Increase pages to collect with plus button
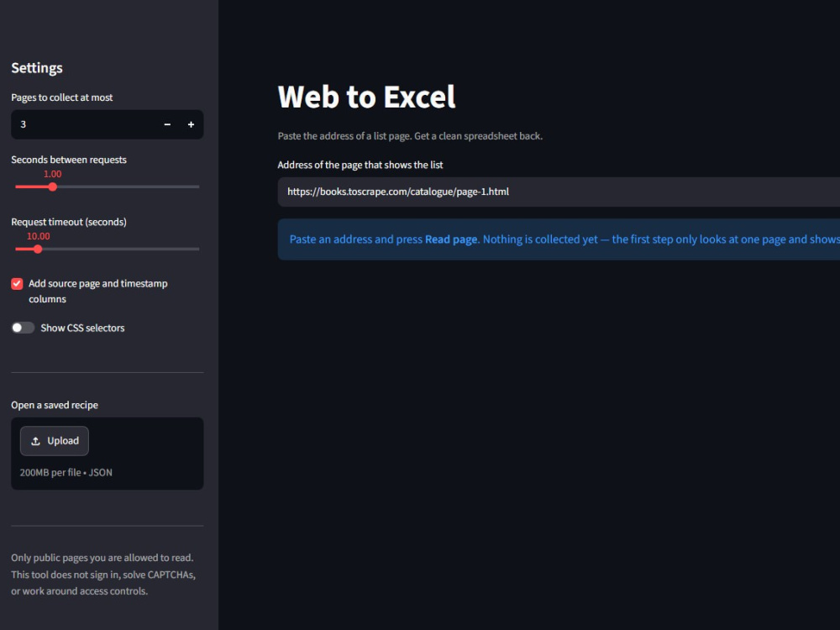840x630 pixels. 191,124
